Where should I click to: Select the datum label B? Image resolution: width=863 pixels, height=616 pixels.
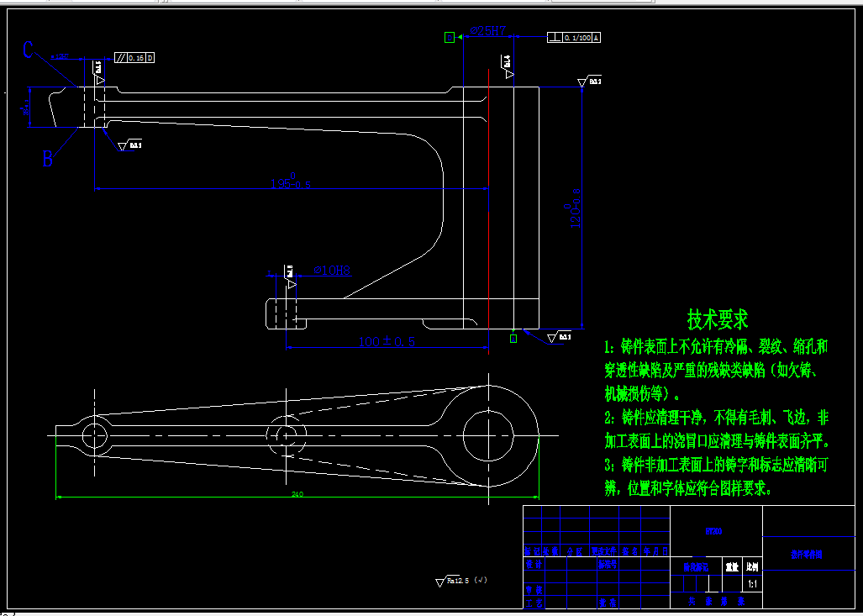pyautogui.click(x=48, y=156)
